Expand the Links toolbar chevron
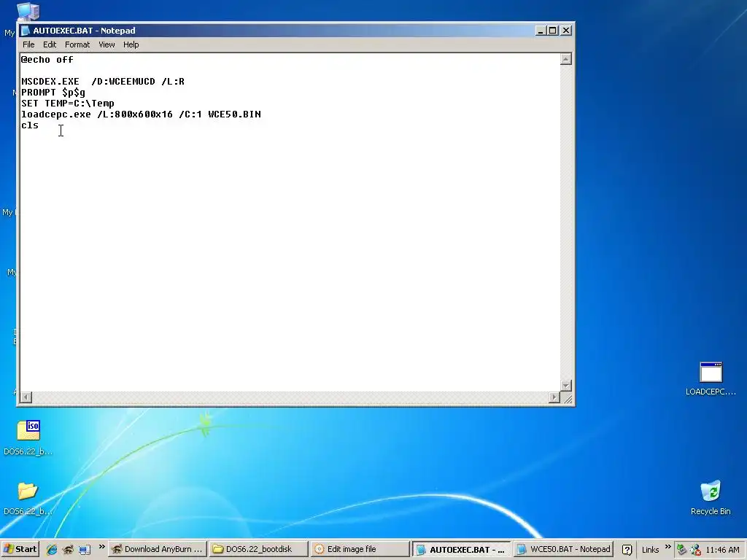 [x=667, y=547]
